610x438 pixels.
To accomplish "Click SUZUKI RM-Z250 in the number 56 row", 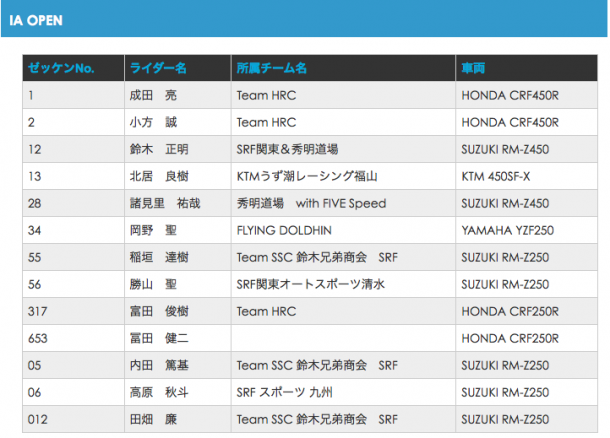I will 505,284.
